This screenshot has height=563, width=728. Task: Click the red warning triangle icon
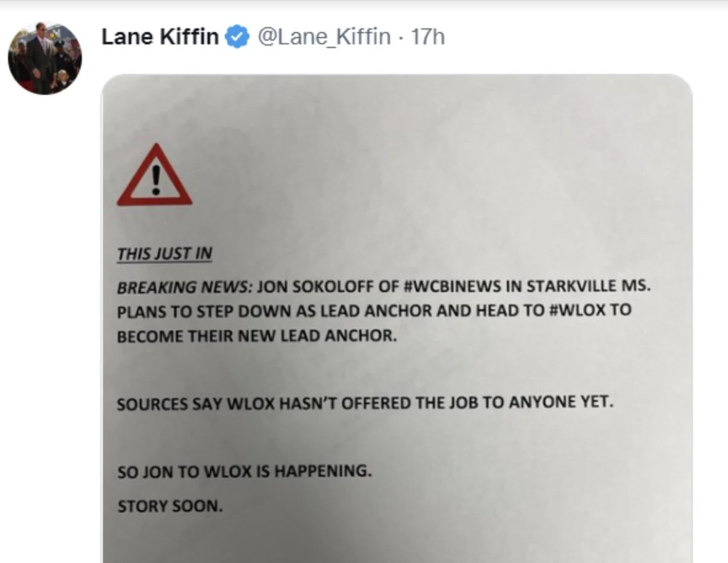point(155,175)
